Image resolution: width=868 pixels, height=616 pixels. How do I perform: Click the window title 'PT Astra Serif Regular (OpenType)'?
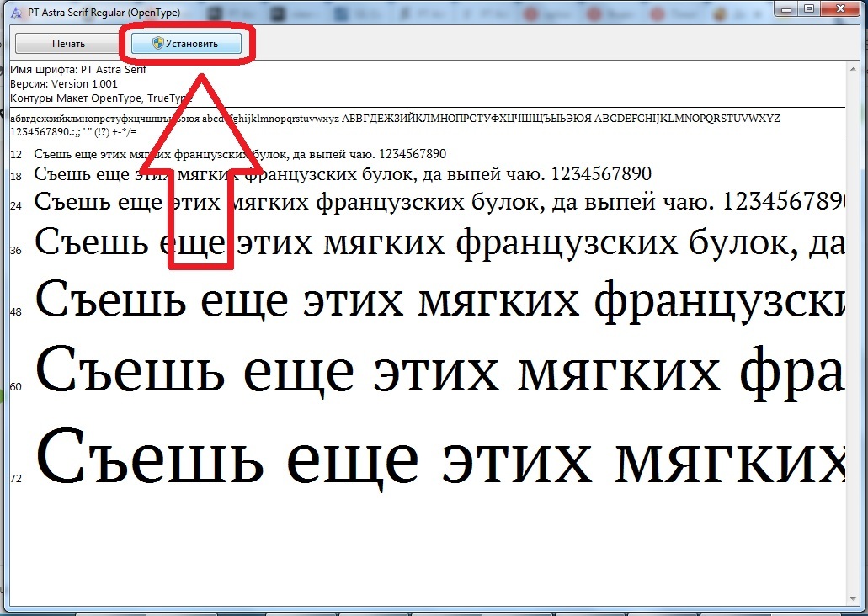pos(104,12)
